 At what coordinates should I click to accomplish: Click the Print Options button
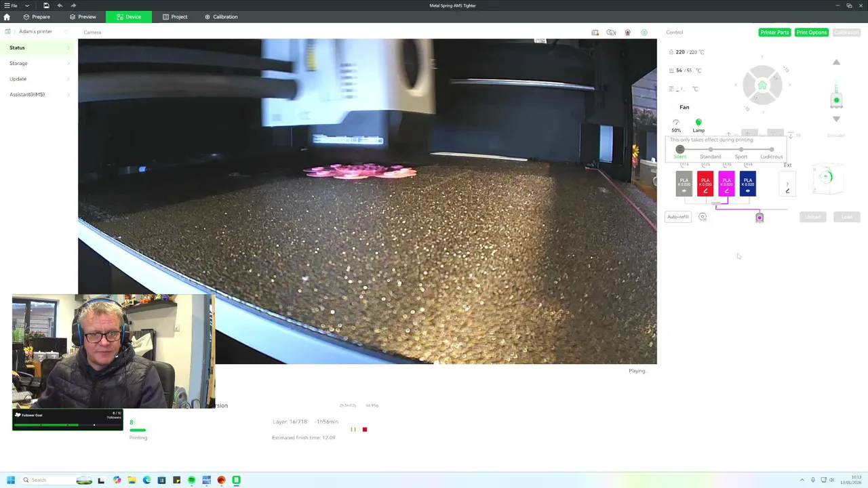coord(812,33)
